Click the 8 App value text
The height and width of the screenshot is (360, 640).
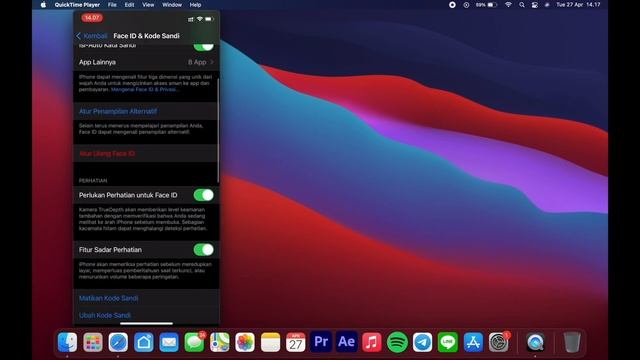[x=197, y=62]
